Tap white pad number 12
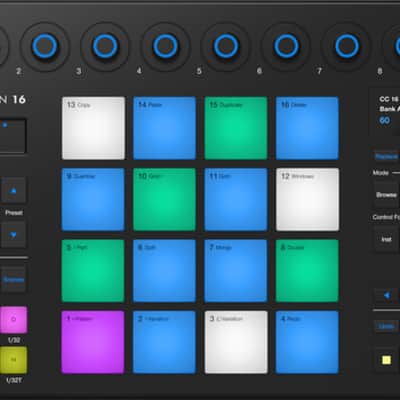 click(x=307, y=199)
